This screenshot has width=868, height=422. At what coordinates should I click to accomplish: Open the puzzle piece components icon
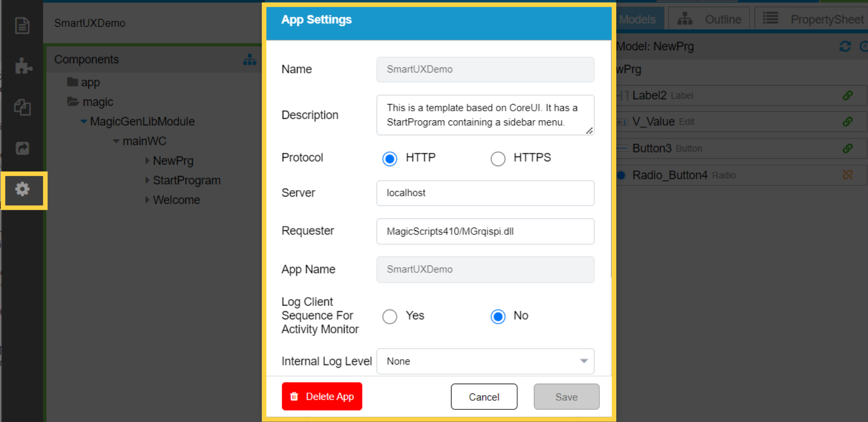coord(23,66)
